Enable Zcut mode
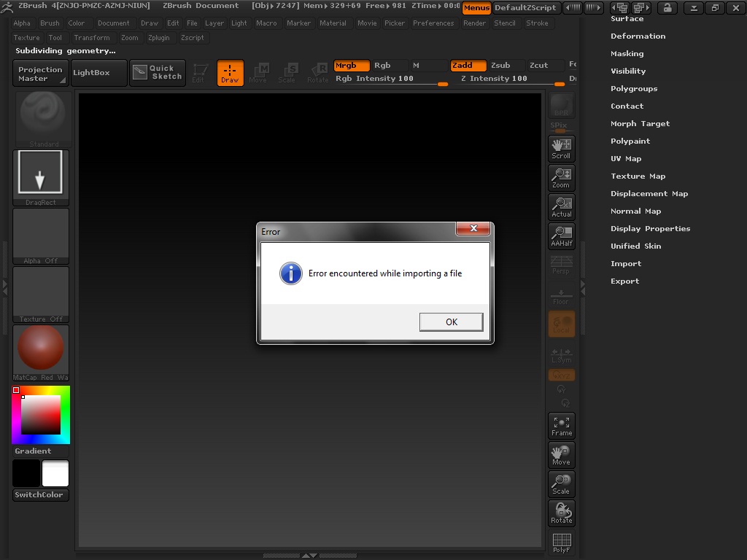 [x=545, y=65]
